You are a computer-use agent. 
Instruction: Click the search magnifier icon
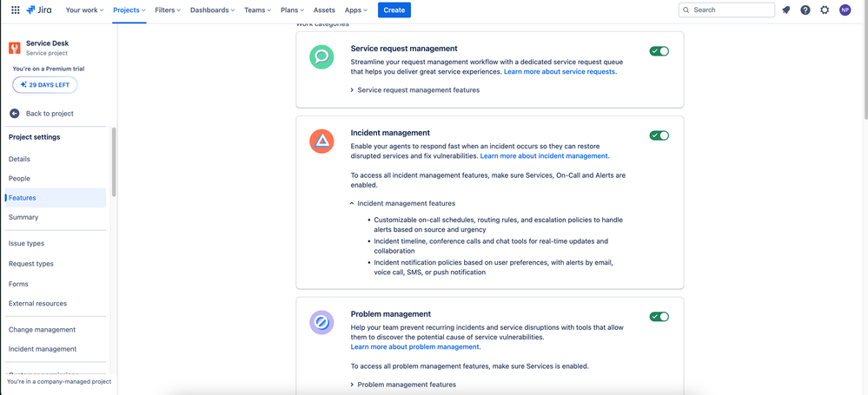tap(686, 10)
